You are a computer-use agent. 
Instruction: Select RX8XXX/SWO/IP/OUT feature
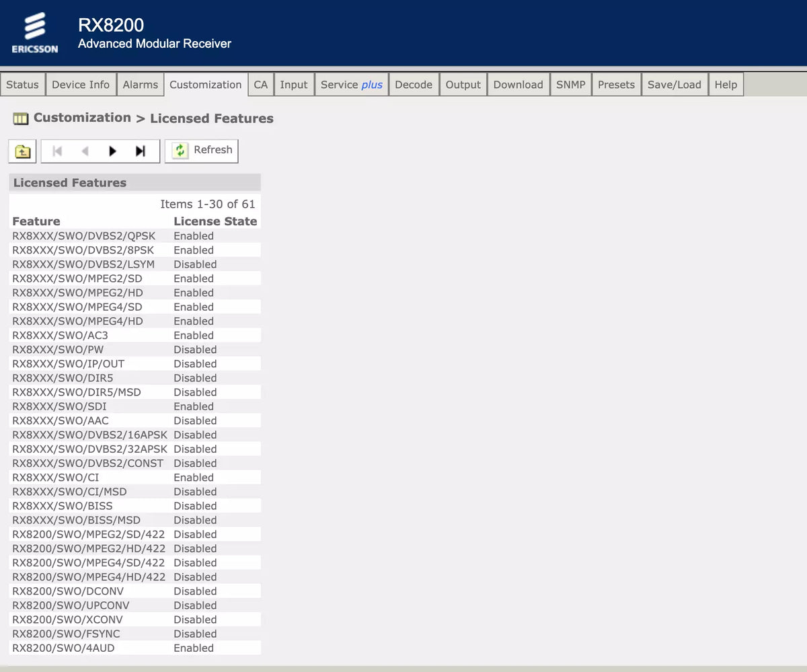[x=69, y=364]
